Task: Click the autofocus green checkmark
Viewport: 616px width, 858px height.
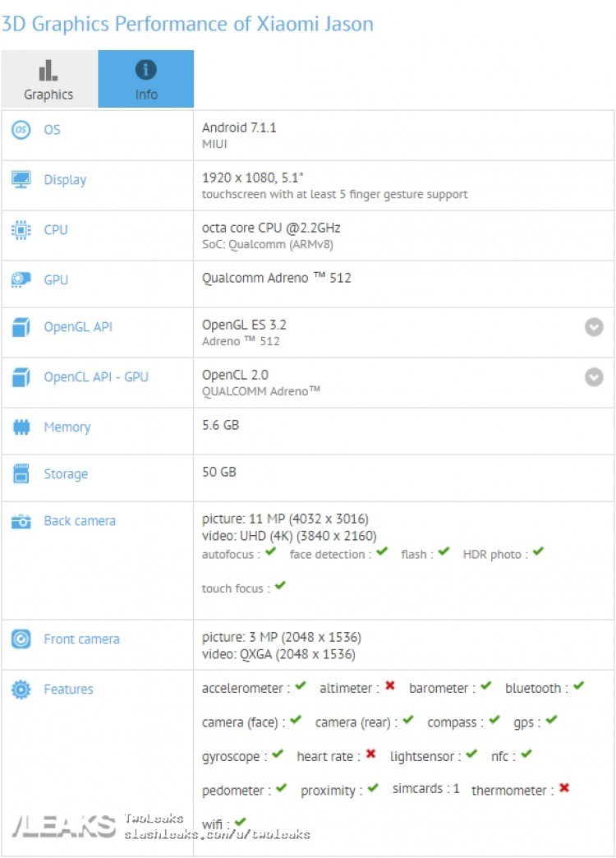Action: [x=270, y=552]
